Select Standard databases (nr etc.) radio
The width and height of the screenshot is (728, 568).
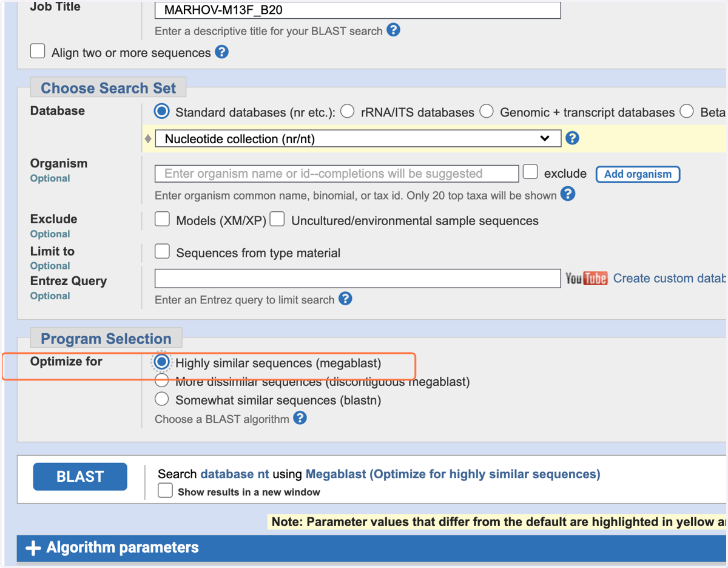[161, 111]
